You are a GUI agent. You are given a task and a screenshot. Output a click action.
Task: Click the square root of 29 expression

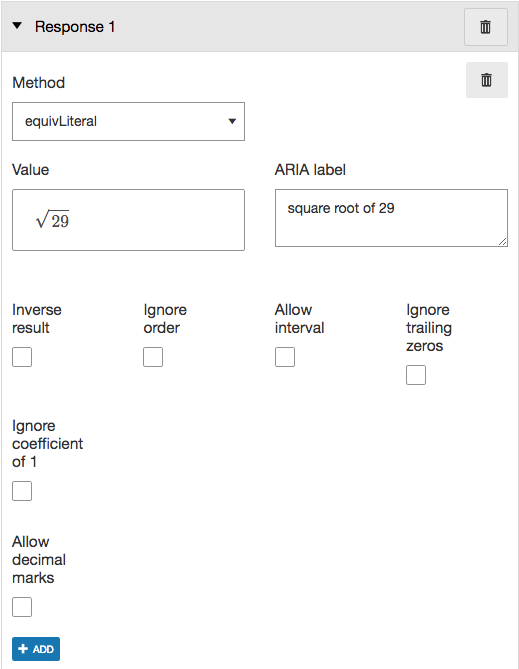coord(52,219)
